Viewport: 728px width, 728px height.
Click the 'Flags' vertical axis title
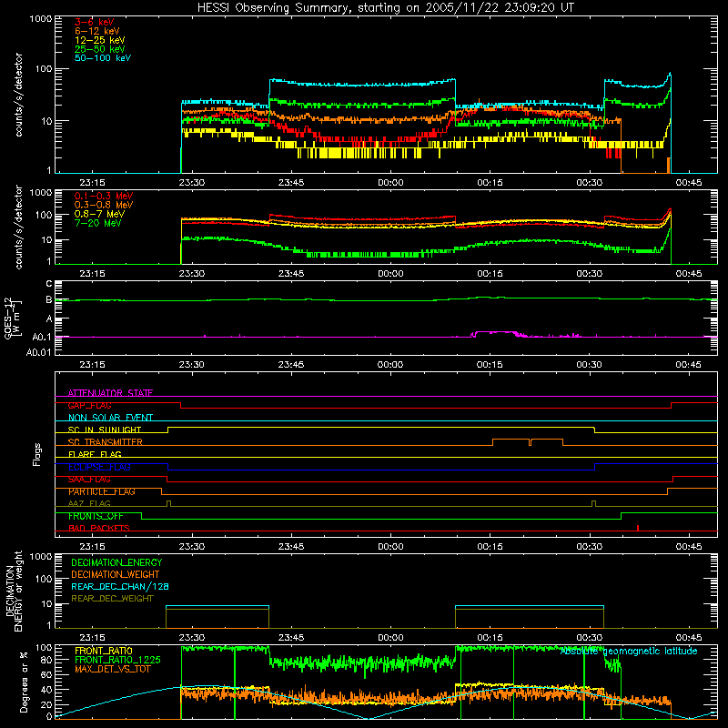pos(37,454)
